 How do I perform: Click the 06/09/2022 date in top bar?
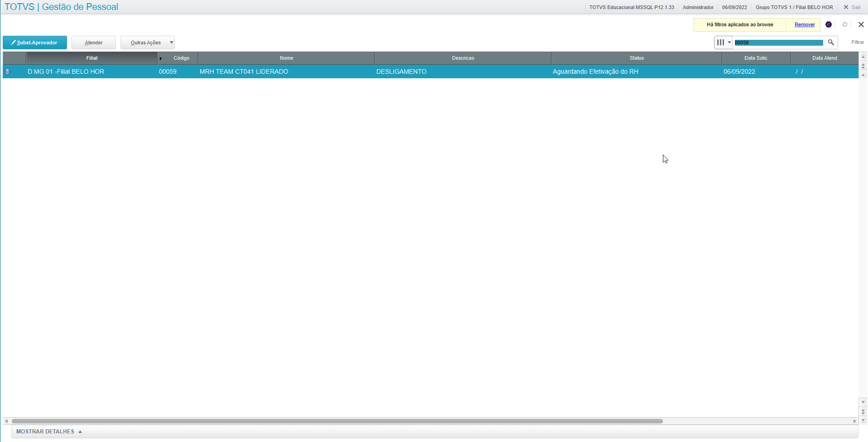click(x=734, y=7)
